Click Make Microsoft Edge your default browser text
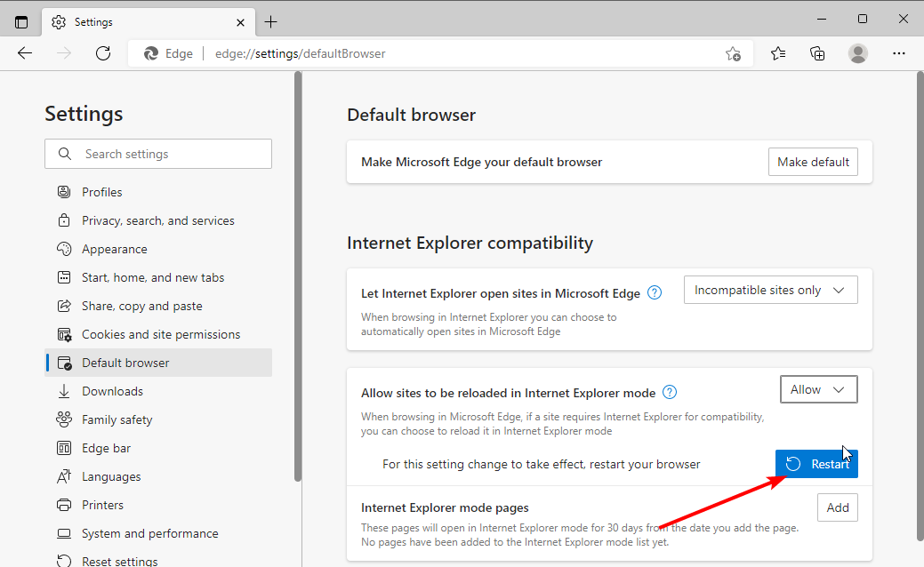 pyautogui.click(x=481, y=162)
